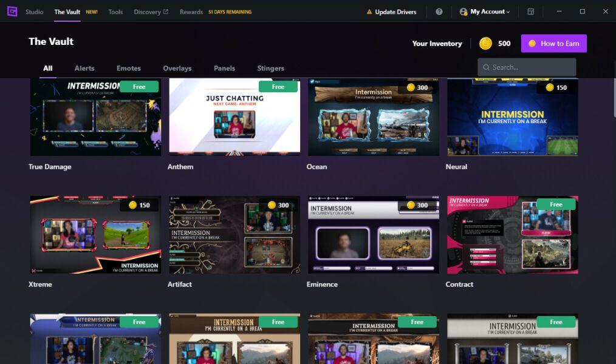Open the Neural overlay thumbnail
The height and width of the screenshot is (364, 616).
[x=513, y=117]
